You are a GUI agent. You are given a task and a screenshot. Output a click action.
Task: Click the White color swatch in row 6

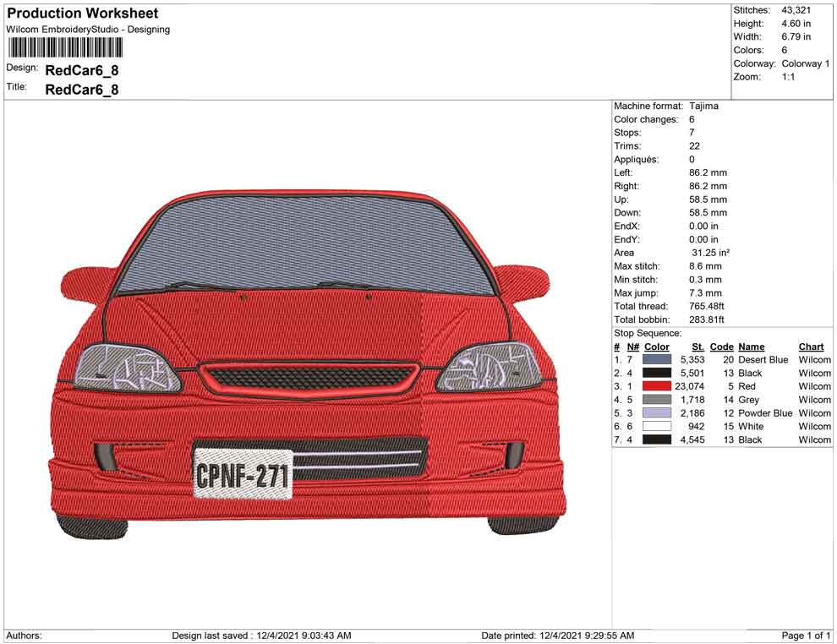point(658,426)
